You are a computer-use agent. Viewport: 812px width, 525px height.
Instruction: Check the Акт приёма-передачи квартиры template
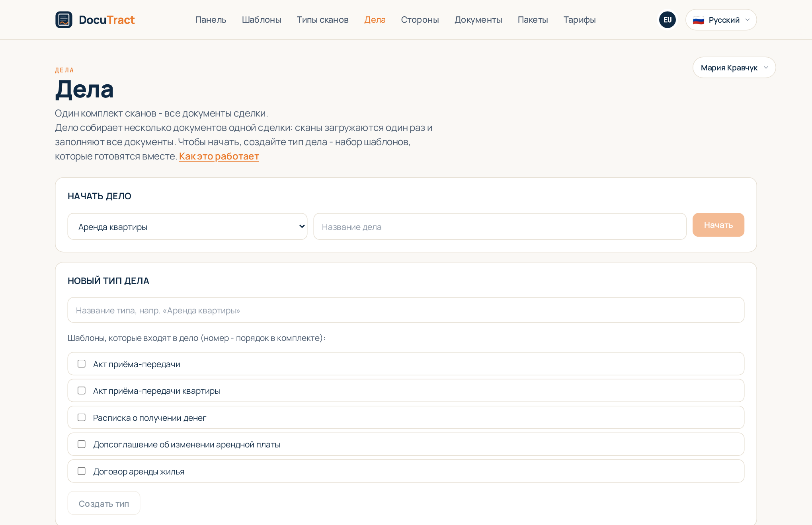pos(82,391)
